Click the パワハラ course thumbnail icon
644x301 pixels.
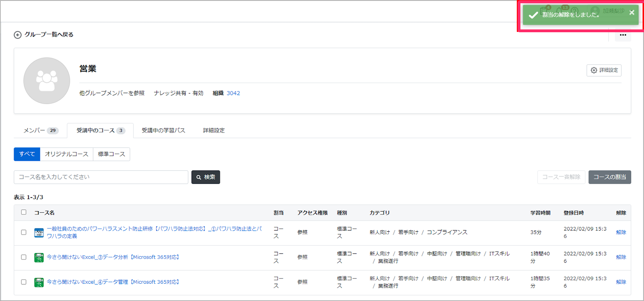click(39, 233)
